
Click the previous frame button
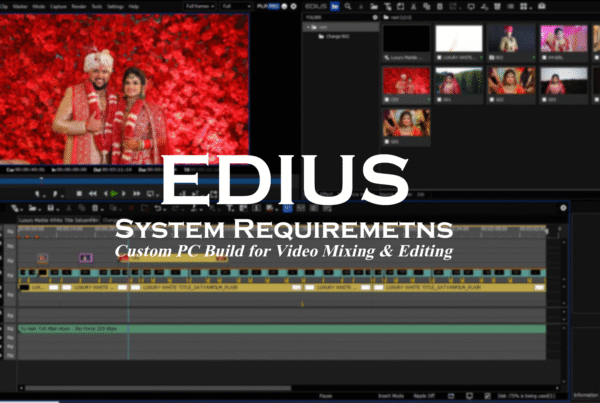point(105,194)
